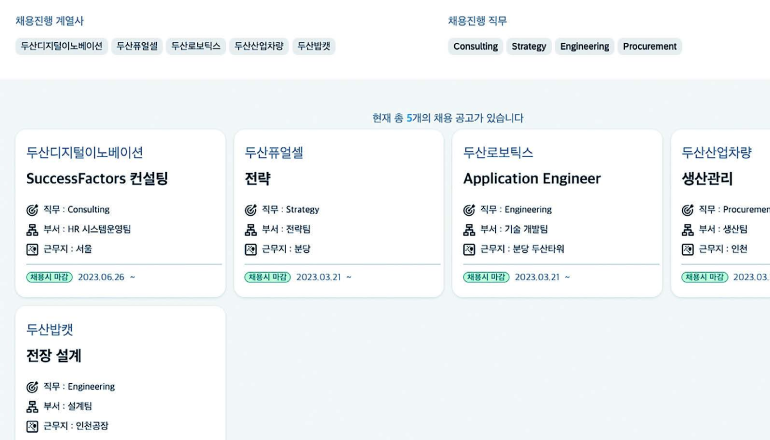Click the job-target icon in 생산관리 card
The width and height of the screenshot is (770, 440).
point(688,210)
